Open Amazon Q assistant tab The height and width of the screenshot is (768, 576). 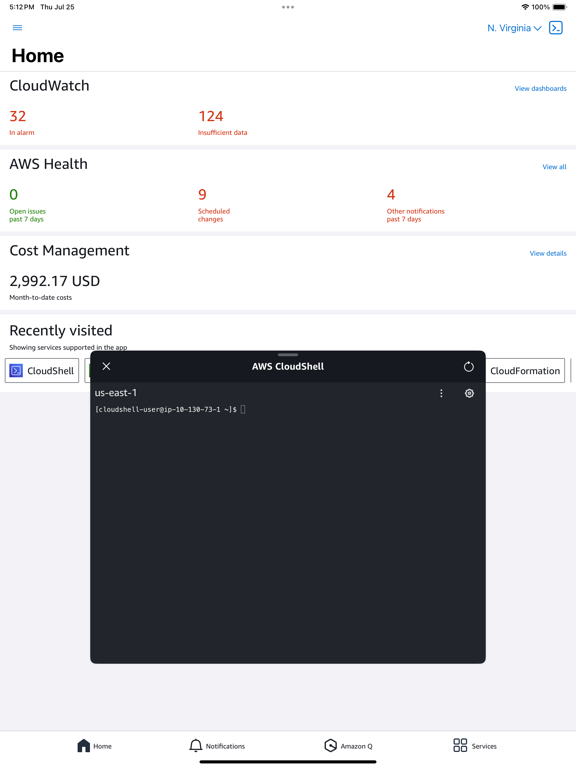(348, 746)
